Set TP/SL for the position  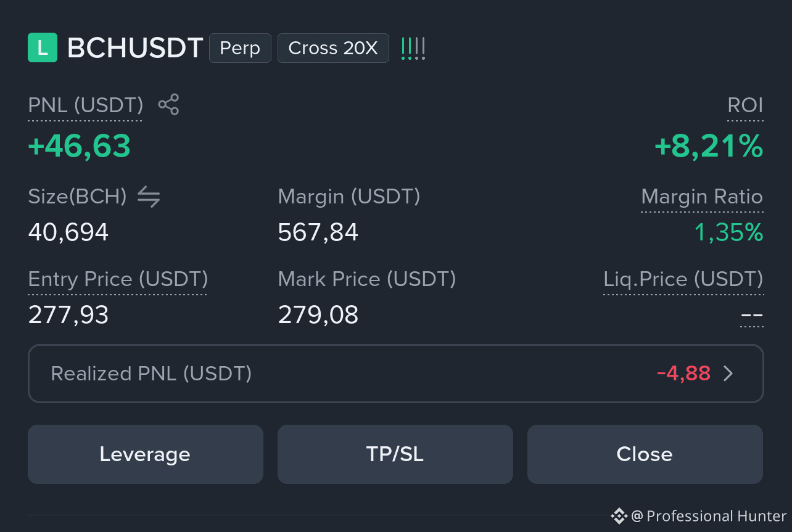395,454
